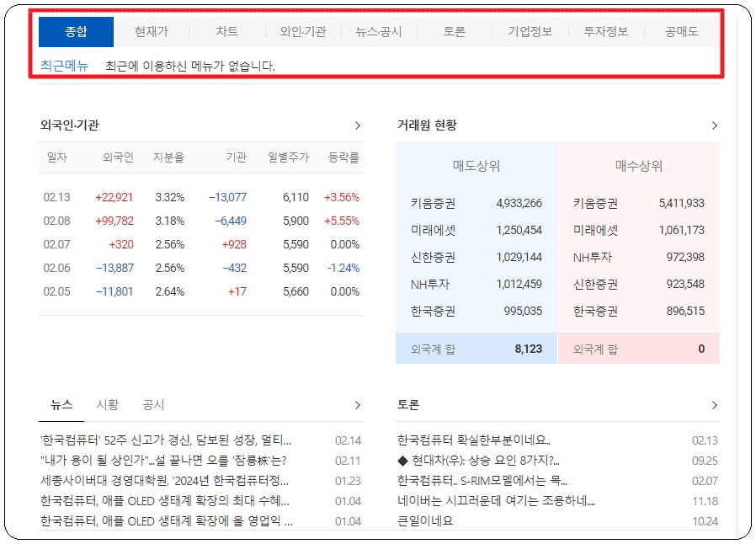Click the ownership ratio 3.32%
Image resolution: width=756 pixels, height=544 pixels.
tap(170, 197)
